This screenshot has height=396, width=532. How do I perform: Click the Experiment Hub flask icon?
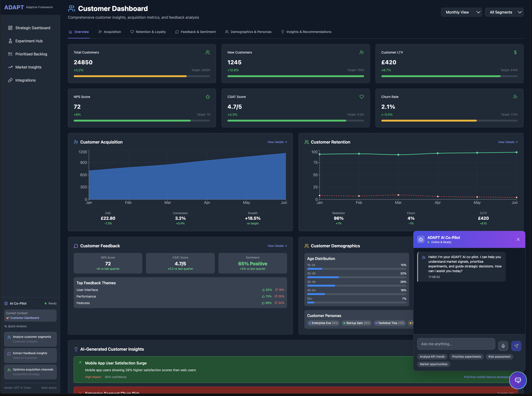10,41
